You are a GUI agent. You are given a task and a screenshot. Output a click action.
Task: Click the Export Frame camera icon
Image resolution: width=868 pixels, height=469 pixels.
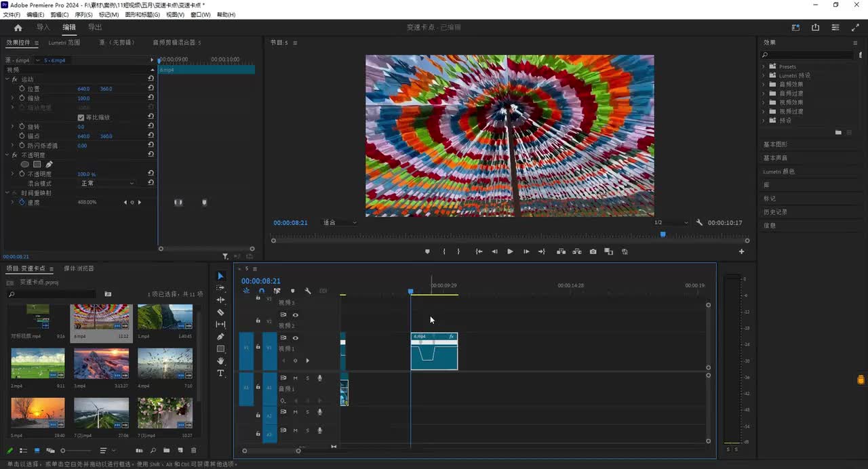593,251
